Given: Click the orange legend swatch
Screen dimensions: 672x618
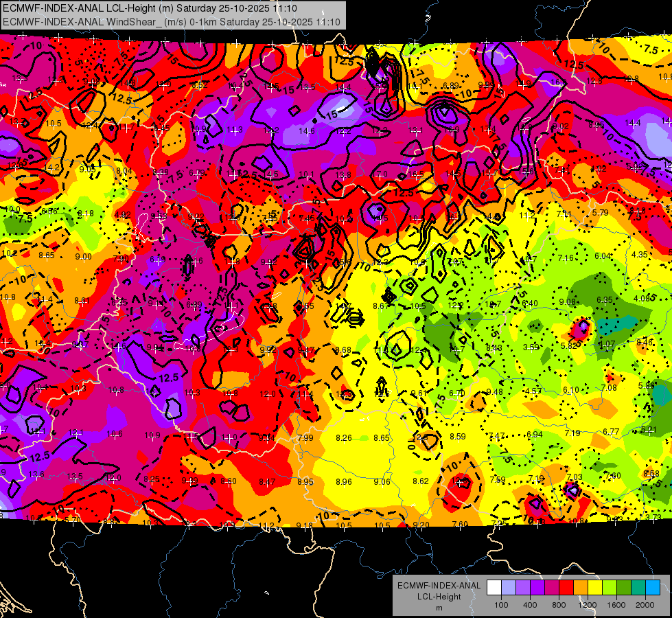Looking at the screenshot, I should click(580, 588).
